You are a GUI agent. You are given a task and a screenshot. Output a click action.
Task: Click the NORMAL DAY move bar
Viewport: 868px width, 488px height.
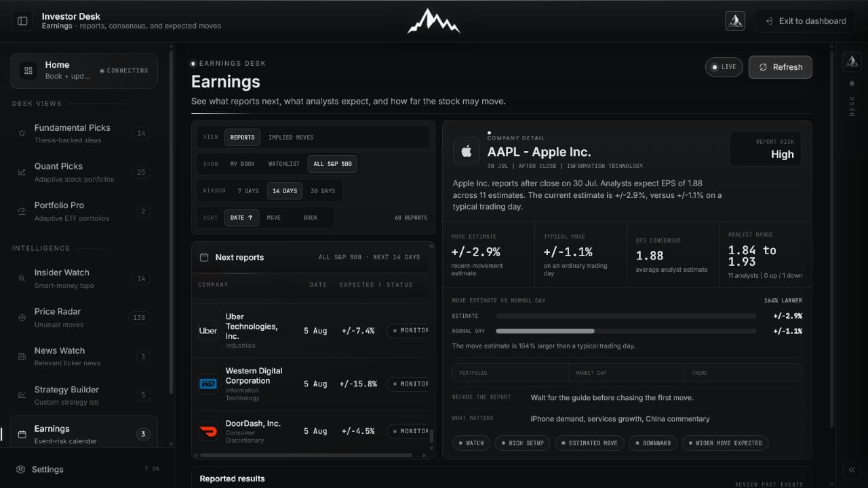pyautogui.click(x=626, y=331)
